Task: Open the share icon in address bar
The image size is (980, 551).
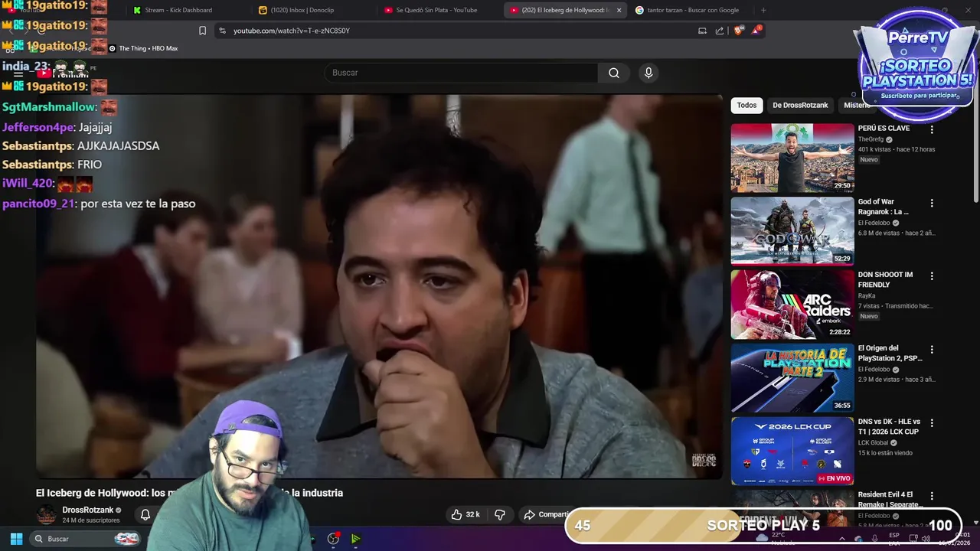Action: (x=720, y=31)
